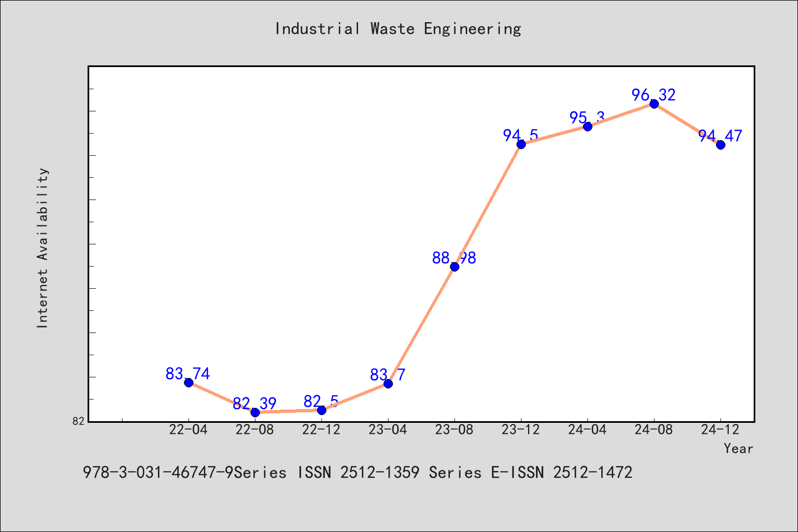Click the 24-04 x-axis label

[587, 429]
